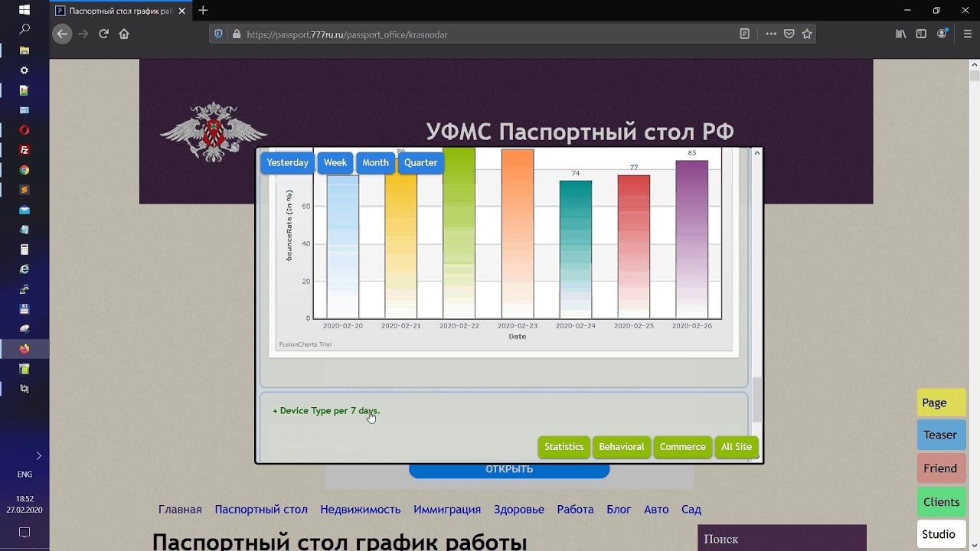Open Блог menu link

[x=619, y=509]
